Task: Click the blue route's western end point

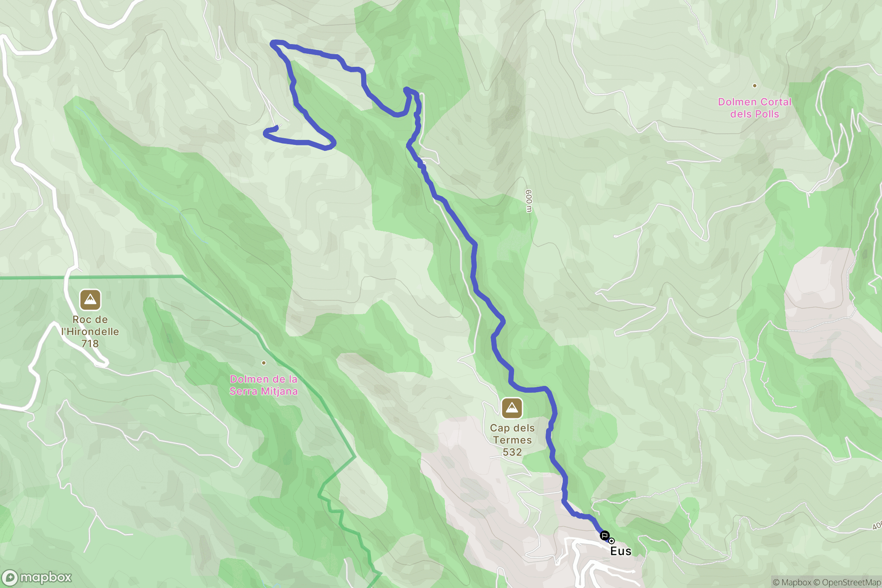Action: pyautogui.click(x=277, y=127)
